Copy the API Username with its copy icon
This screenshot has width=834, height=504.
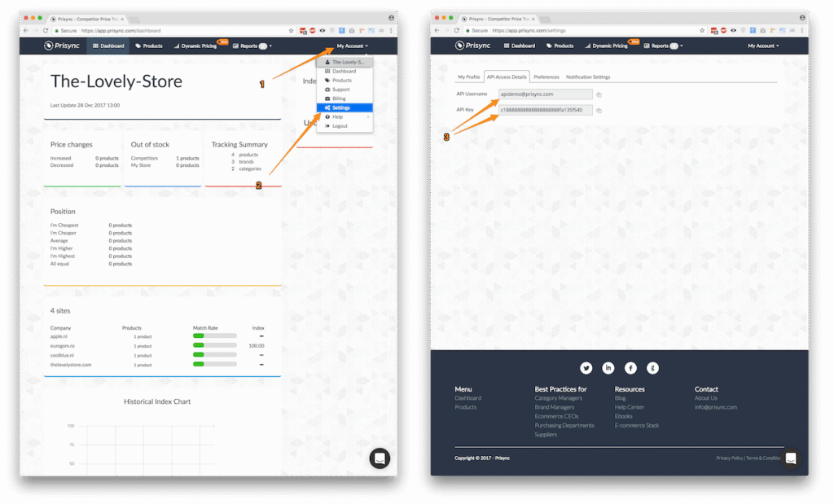[x=599, y=94]
